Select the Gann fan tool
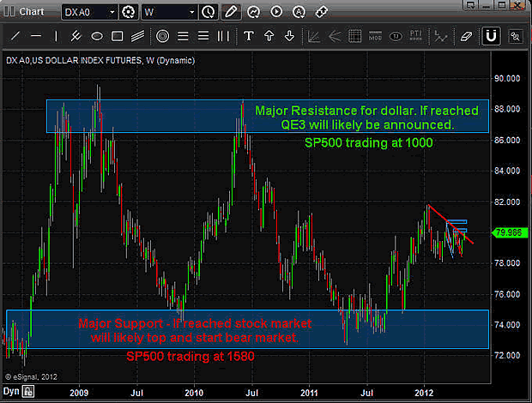The width and height of the screenshot is (532, 403). tap(313, 36)
